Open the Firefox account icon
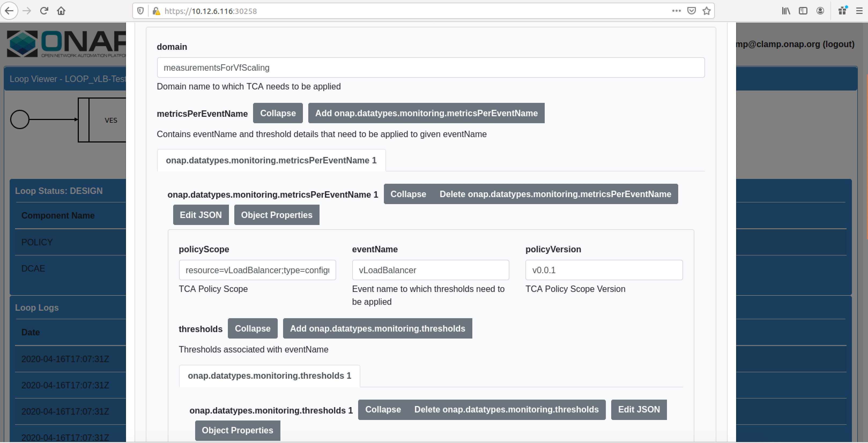Image resolution: width=868 pixels, height=443 pixels. click(x=820, y=11)
